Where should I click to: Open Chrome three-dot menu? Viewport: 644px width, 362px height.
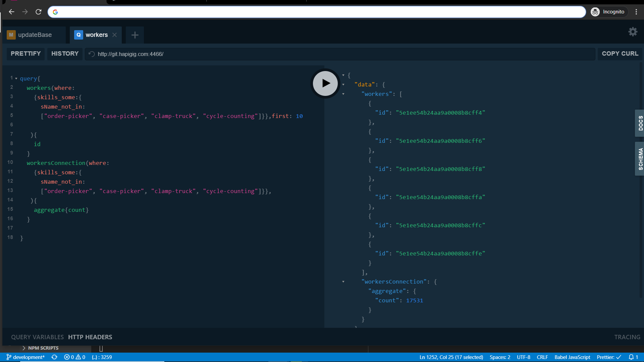click(636, 12)
